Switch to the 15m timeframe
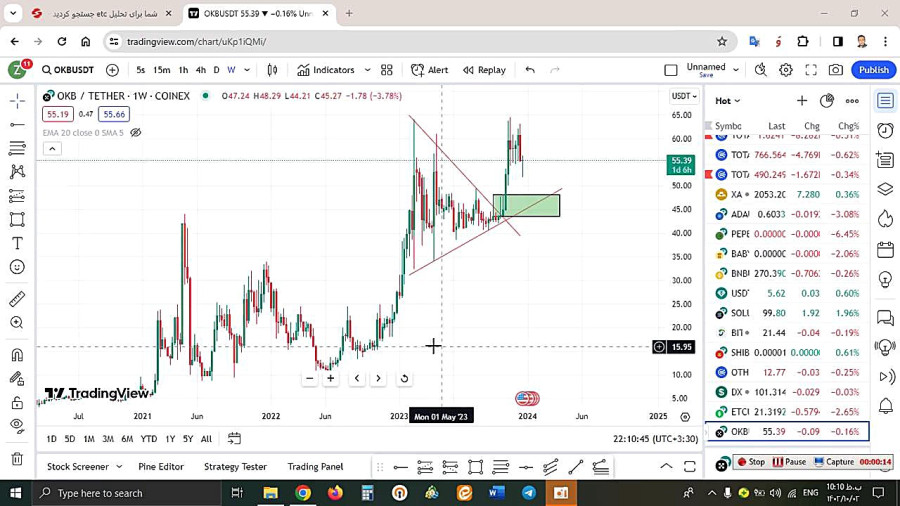This screenshot has height=506, width=900. coord(161,70)
